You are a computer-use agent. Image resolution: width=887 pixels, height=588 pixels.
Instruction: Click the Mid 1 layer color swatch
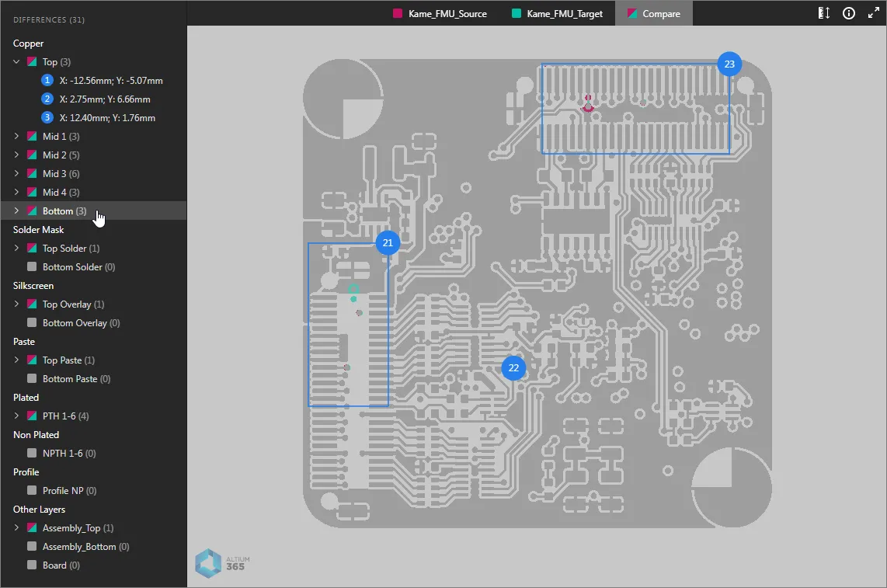(32, 137)
